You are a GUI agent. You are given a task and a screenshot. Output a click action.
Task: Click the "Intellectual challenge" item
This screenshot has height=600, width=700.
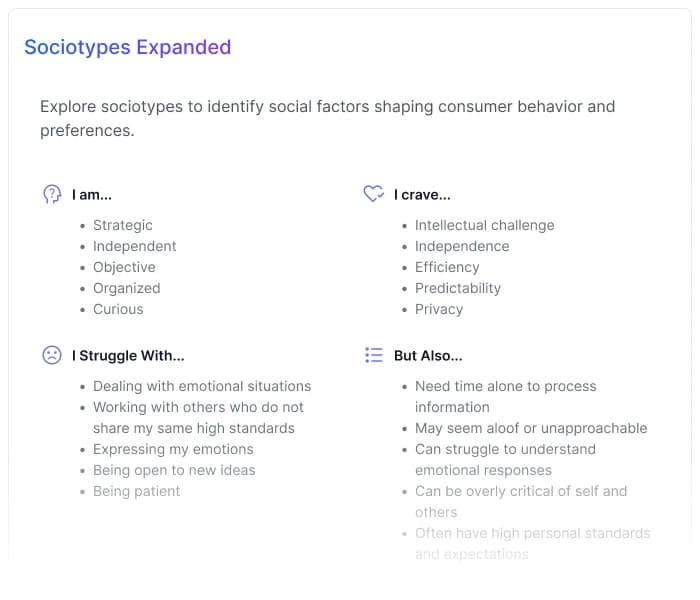(484, 225)
